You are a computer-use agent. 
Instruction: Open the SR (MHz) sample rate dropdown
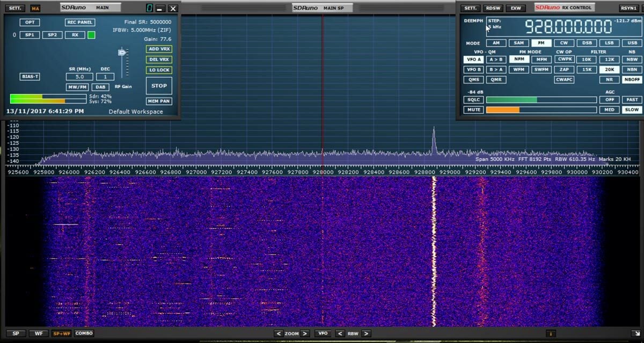pos(79,76)
